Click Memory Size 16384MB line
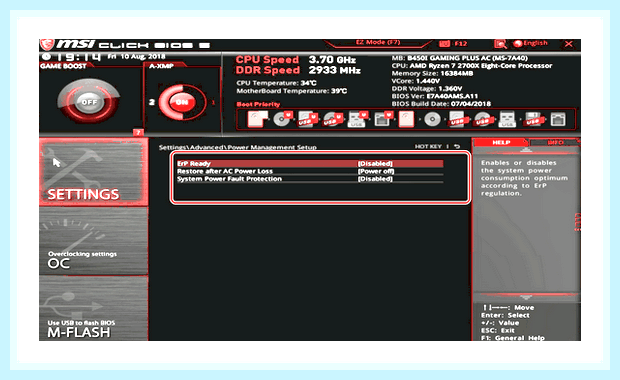620x380 pixels. 432,74
